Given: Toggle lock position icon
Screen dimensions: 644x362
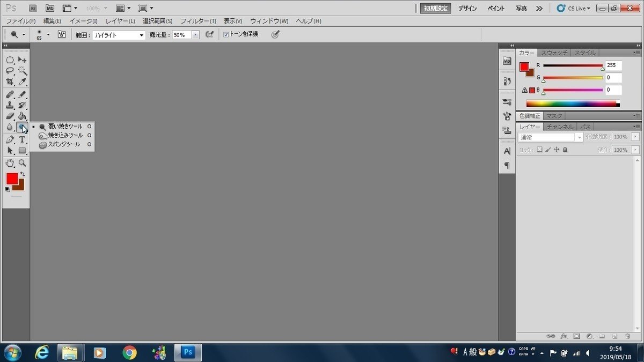Looking at the screenshot, I should tap(557, 150).
